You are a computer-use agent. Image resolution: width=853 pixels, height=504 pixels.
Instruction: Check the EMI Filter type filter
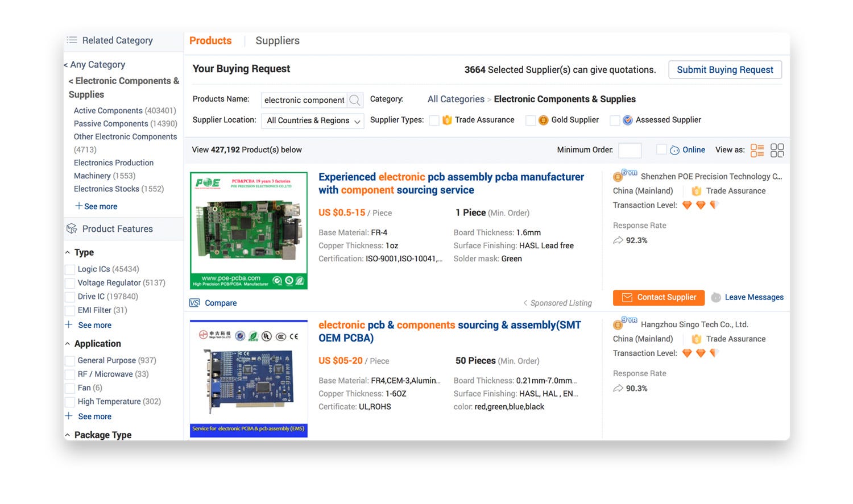coord(70,310)
